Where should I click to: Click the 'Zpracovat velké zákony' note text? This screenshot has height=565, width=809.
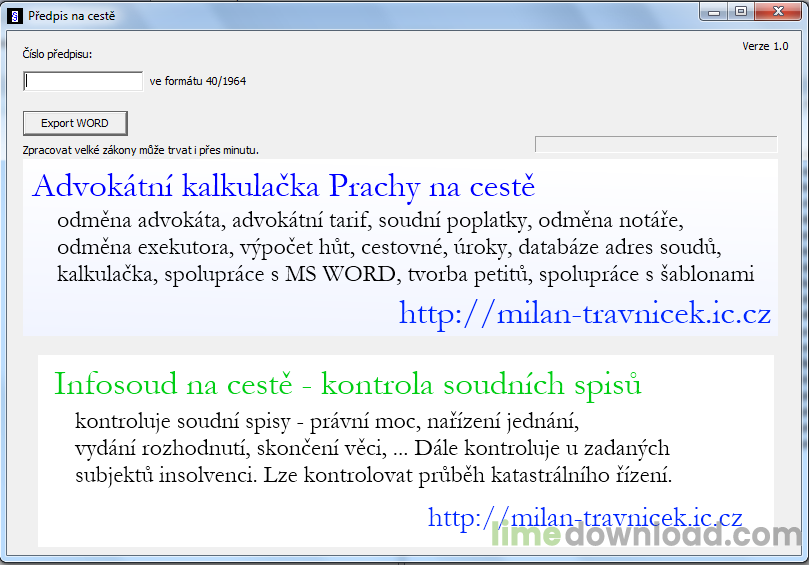tap(141, 150)
